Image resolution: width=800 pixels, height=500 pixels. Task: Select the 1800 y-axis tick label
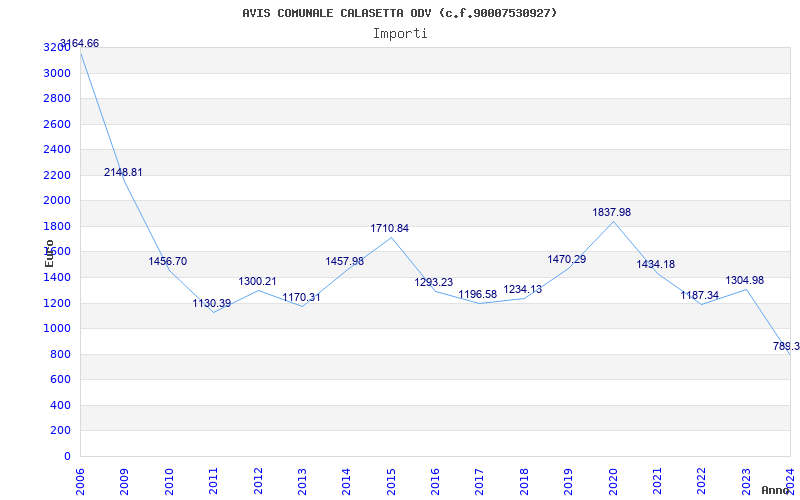(57, 227)
